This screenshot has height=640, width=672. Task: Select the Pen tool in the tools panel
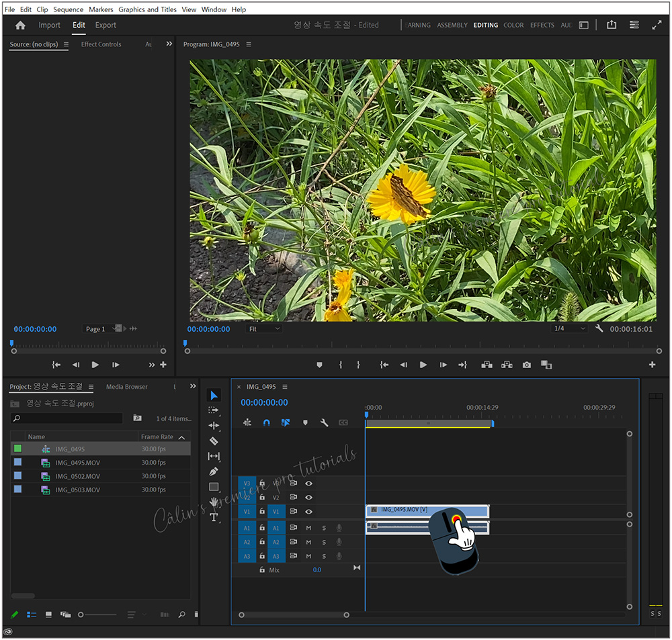(x=214, y=471)
